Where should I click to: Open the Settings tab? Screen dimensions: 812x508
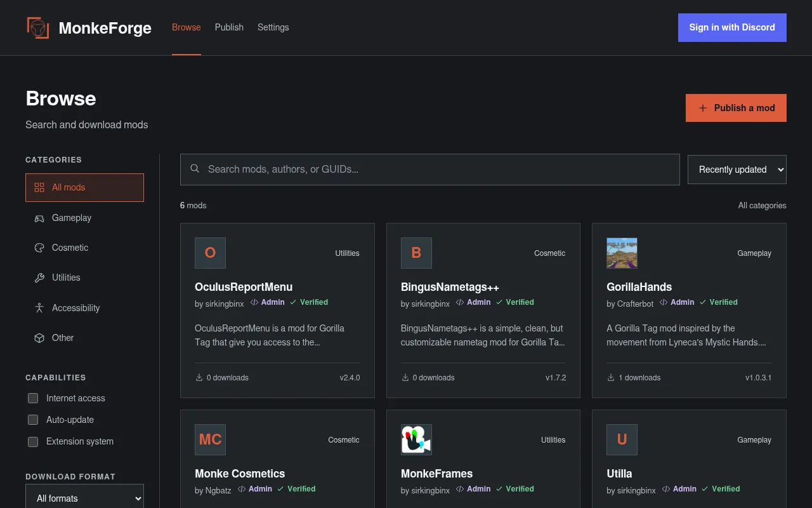(273, 27)
